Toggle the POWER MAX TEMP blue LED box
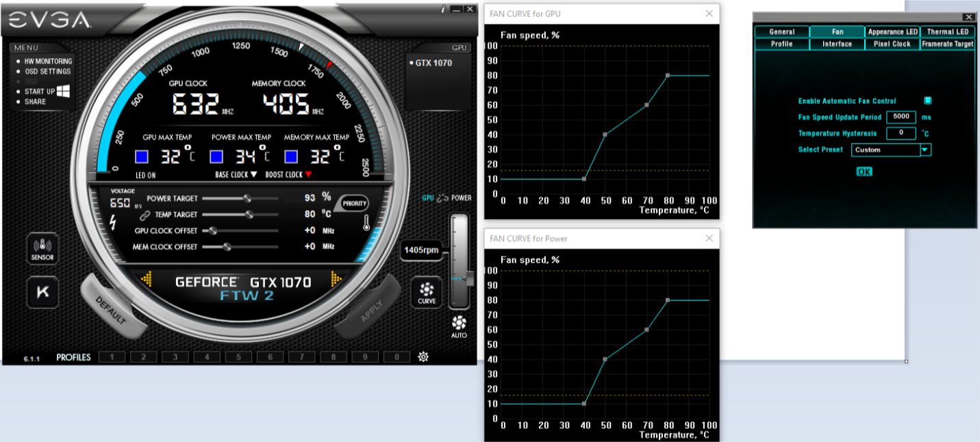The image size is (980, 442). 216,157
